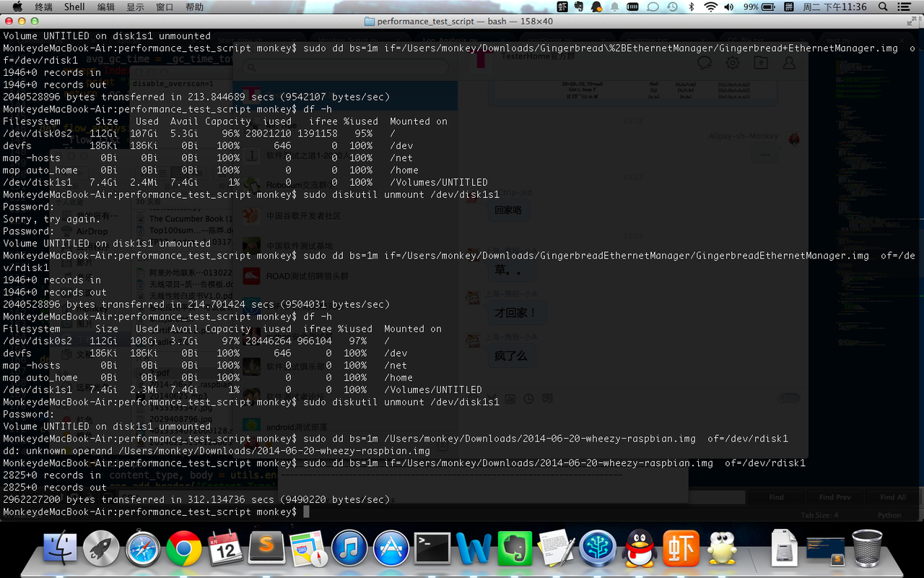Open the 终端 application menu
The image size is (924, 578).
click(43, 7)
